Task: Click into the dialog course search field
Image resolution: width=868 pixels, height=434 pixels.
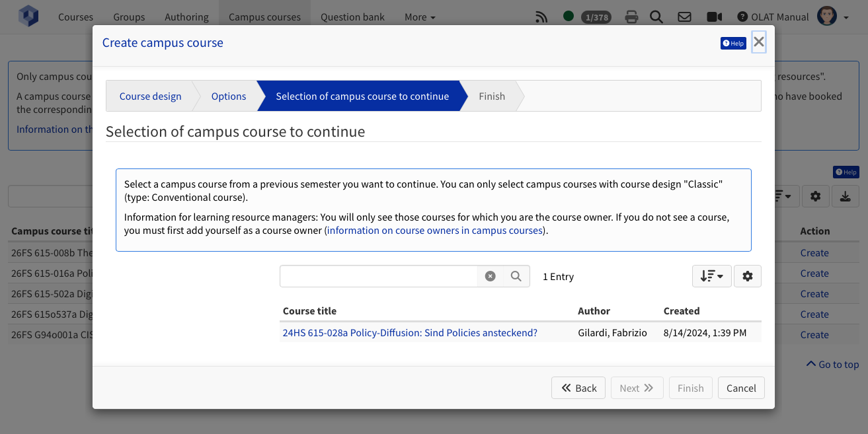Action: coord(378,276)
